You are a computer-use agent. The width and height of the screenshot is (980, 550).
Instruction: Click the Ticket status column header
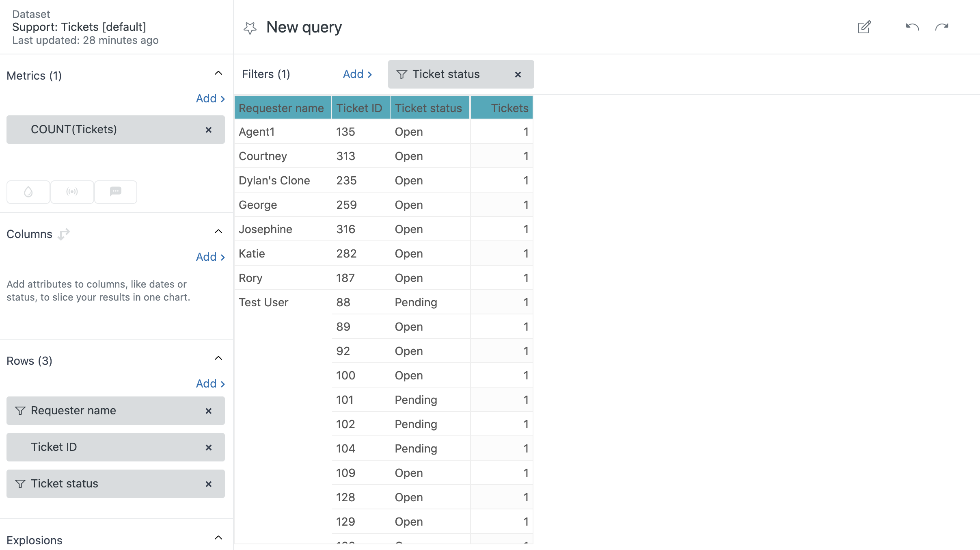[x=430, y=108]
